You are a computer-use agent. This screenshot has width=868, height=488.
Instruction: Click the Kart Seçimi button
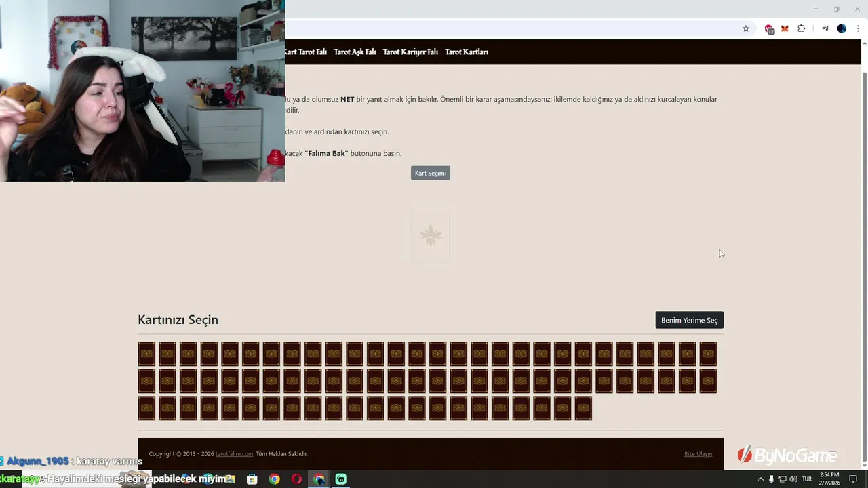pyautogui.click(x=431, y=173)
